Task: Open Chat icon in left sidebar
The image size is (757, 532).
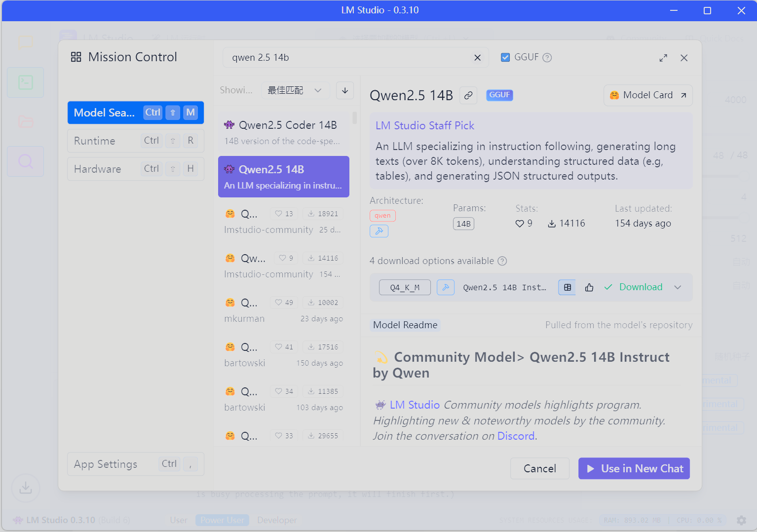Action: pos(26,43)
